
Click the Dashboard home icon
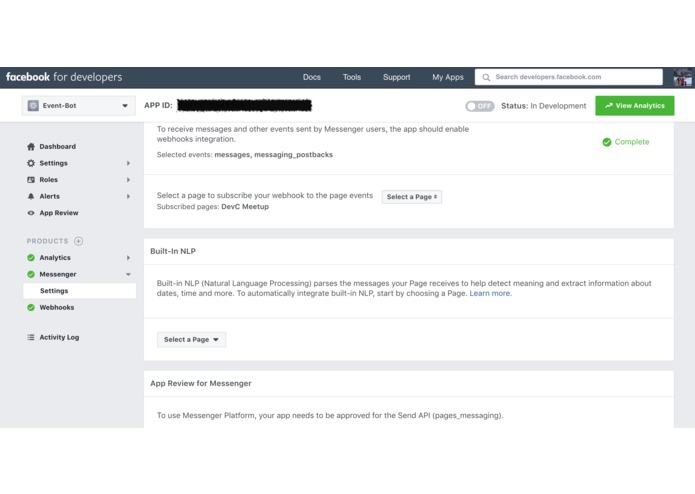pyautogui.click(x=31, y=147)
